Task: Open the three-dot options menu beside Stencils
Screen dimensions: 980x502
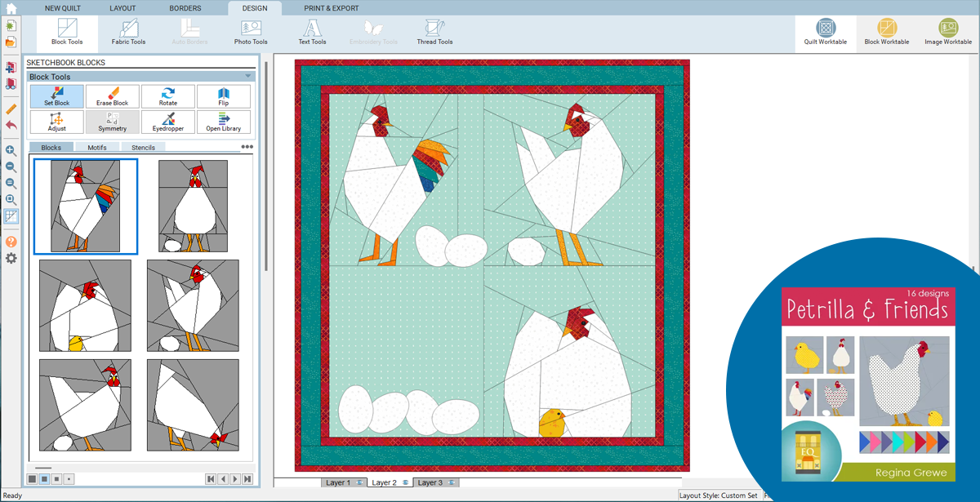Action: pos(247,147)
